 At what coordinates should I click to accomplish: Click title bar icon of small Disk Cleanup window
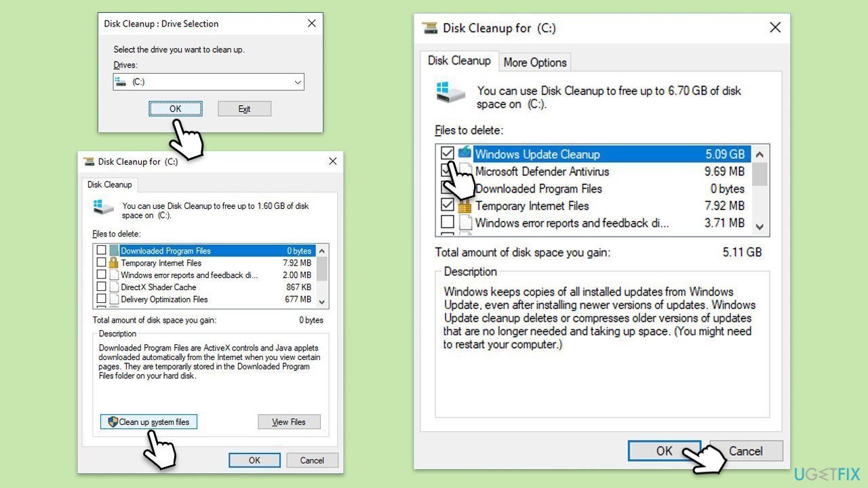(89, 161)
